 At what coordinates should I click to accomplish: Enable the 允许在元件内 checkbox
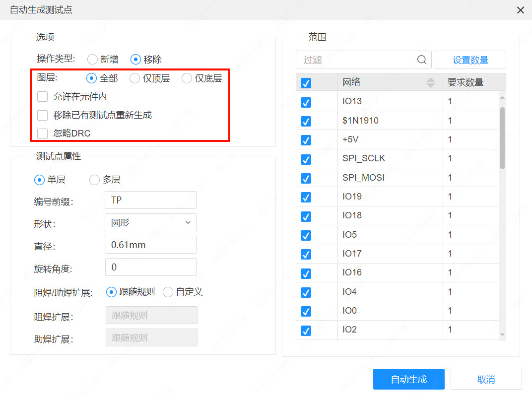coord(42,96)
